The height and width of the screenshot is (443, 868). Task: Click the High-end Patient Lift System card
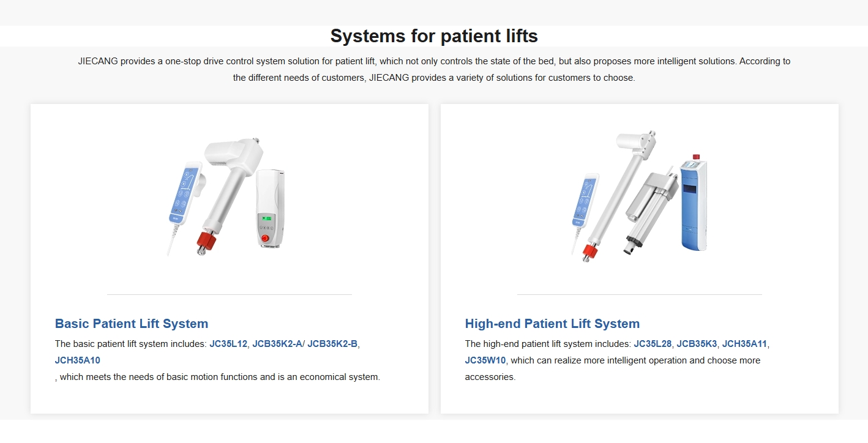pyautogui.click(x=640, y=258)
